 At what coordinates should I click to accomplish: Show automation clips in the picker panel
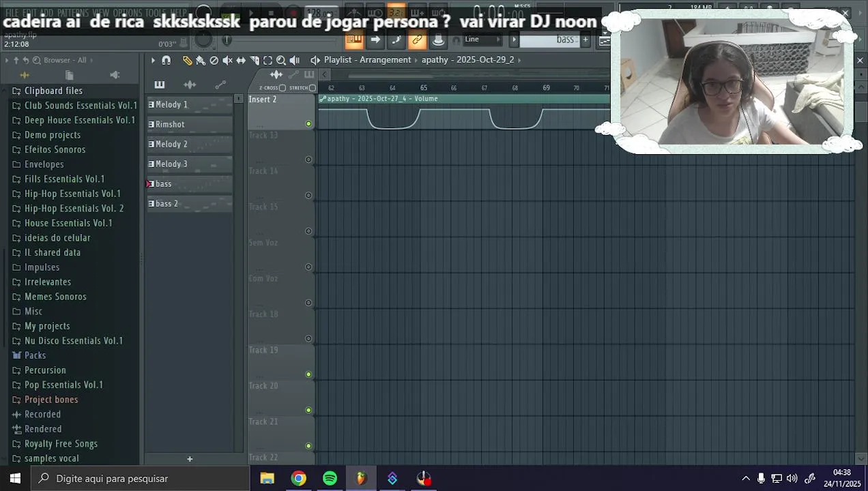coord(220,85)
